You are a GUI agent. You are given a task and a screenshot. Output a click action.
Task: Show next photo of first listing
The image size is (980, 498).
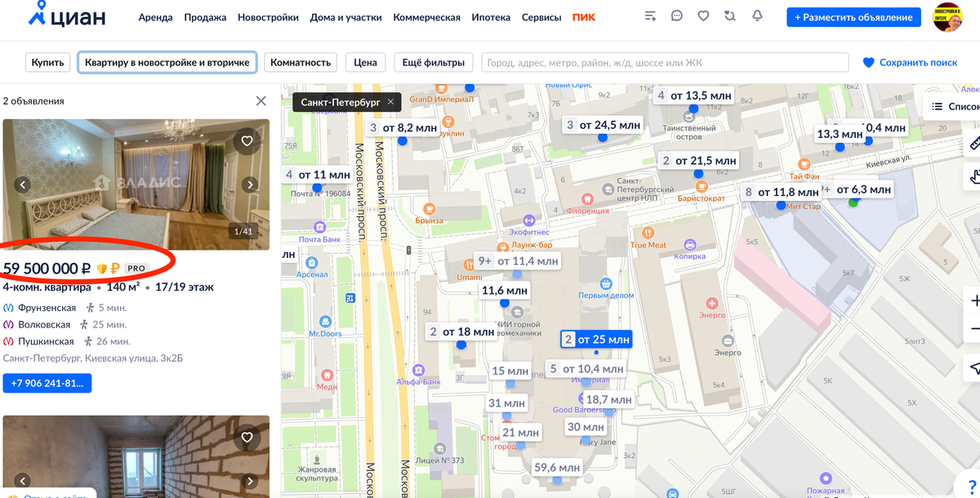coord(250,185)
